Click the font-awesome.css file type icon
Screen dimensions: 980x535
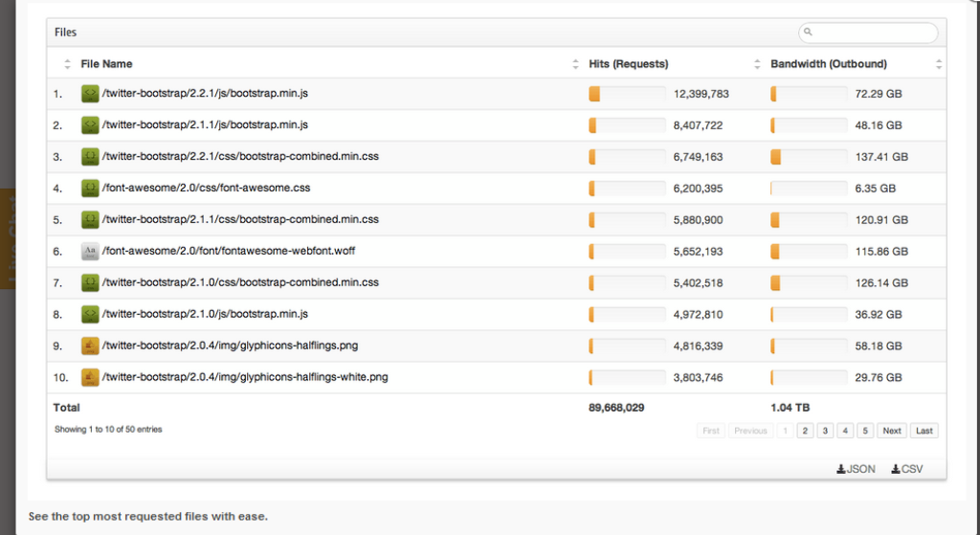(90, 189)
